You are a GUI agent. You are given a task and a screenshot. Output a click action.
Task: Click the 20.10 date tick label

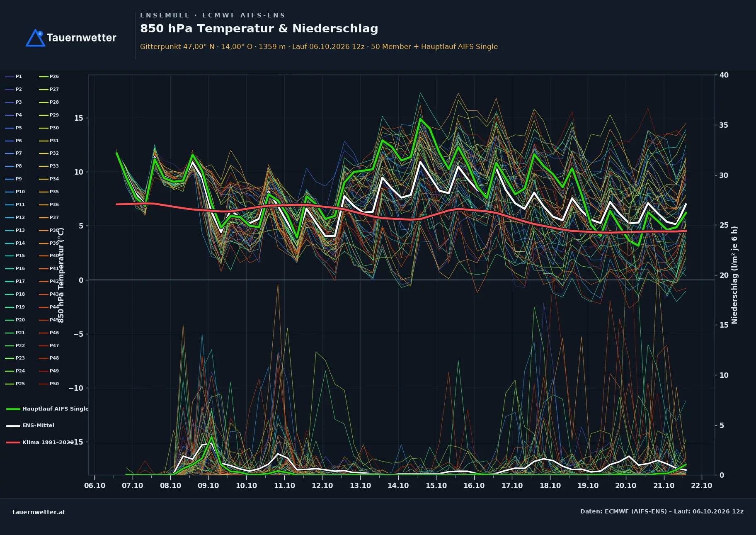(626, 486)
